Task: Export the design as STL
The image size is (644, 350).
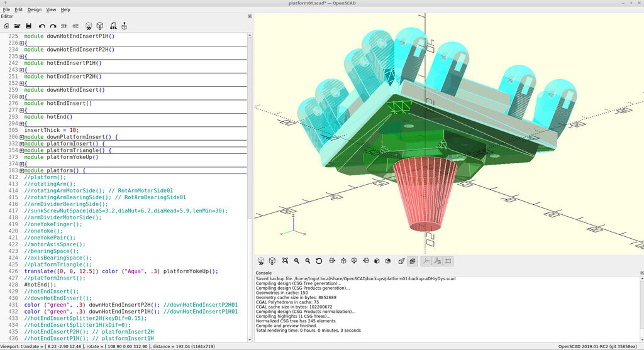Action: [x=113, y=26]
